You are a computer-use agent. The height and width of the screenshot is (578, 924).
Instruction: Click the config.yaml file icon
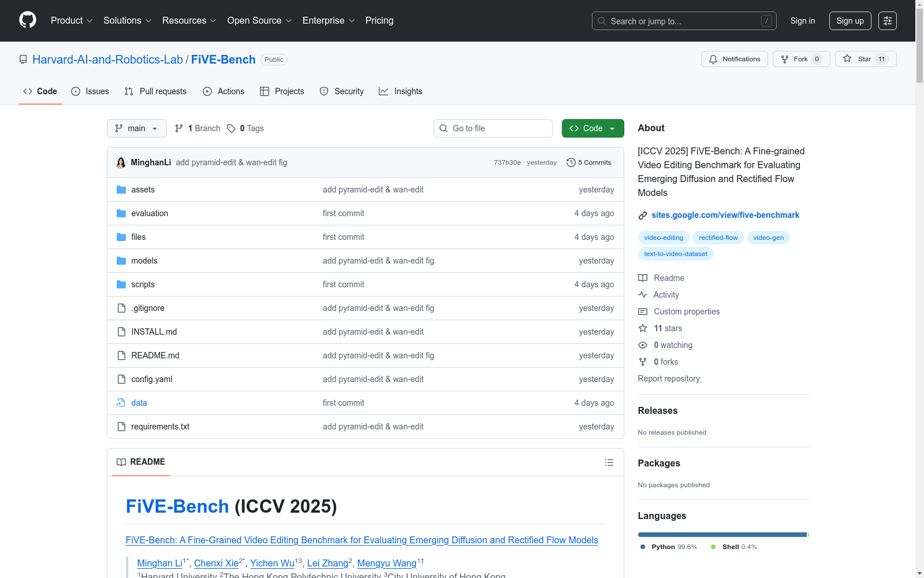tap(121, 379)
